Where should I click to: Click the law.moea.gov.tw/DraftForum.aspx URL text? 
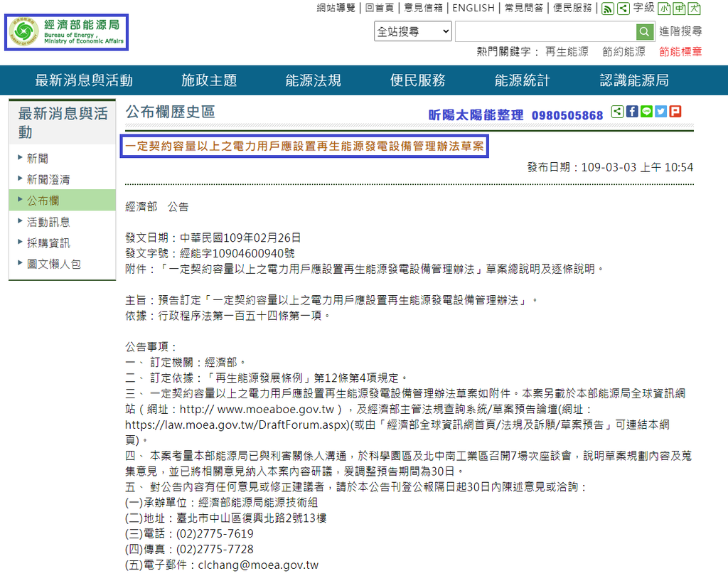pyautogui.click(x=237, y=425)
